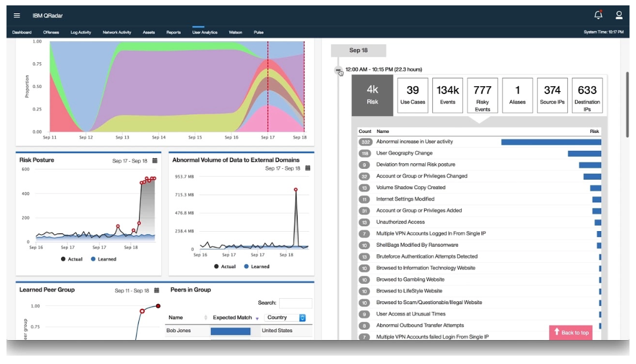The width and height of the screenshot is (636, 364).
Task: Select the Risky Events summary tile
Action: click(482, 95)
